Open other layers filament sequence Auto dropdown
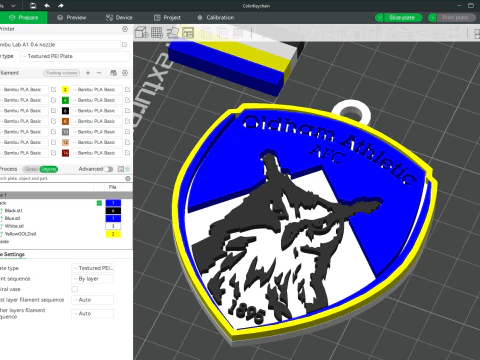The height and width of the screenshot is (360, 480). pos(93,313)
